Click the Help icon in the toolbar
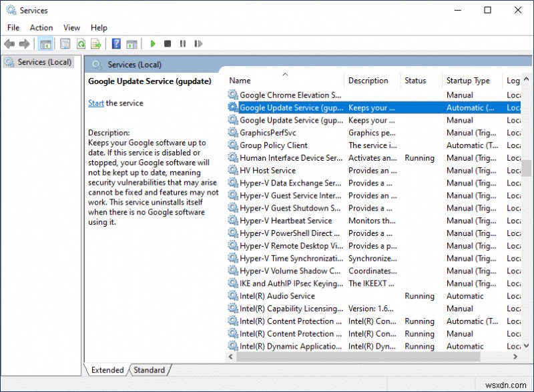 pyautogui.click(x=115, y=43)
